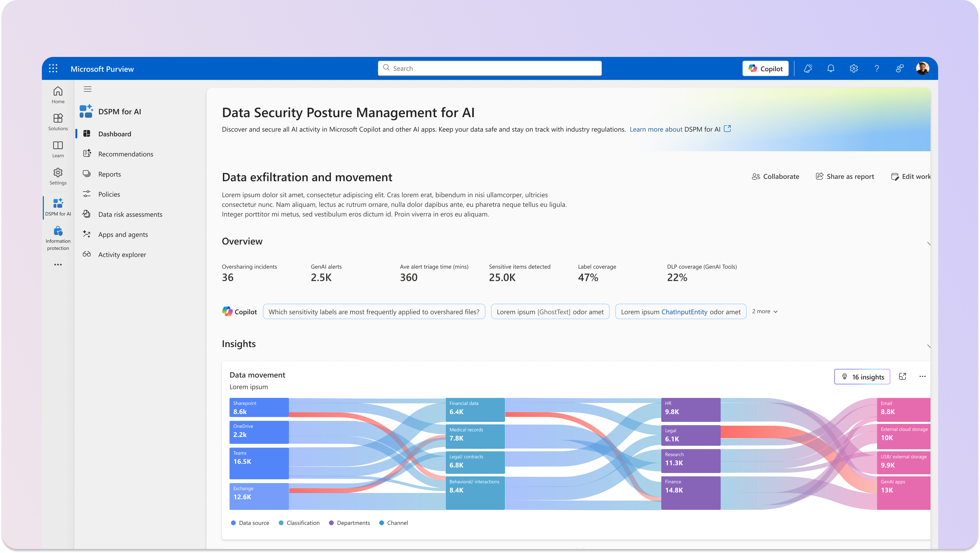The height and width of the screenshot is (553, 980).
Task: Click the help question mark icon
Action: (x=877, y=68)
